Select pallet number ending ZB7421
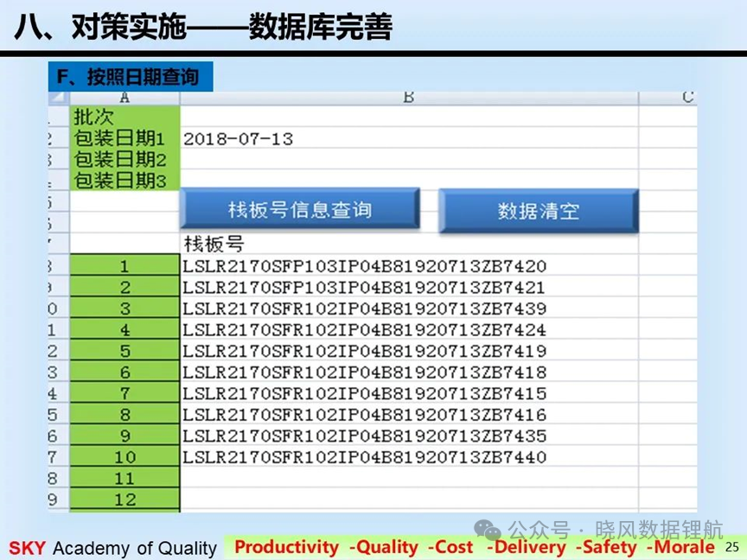Screen dimensions: 747x560 coord(409,287)
